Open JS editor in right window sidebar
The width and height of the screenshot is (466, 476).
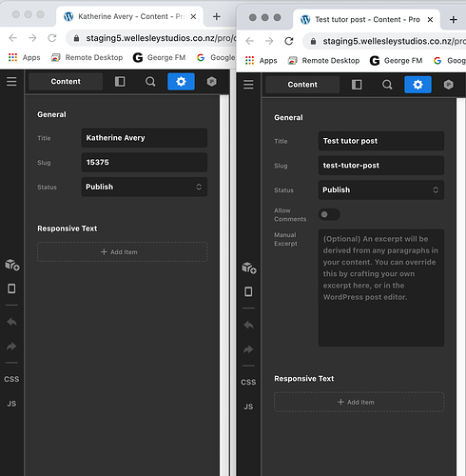click(x=248, y=407)
